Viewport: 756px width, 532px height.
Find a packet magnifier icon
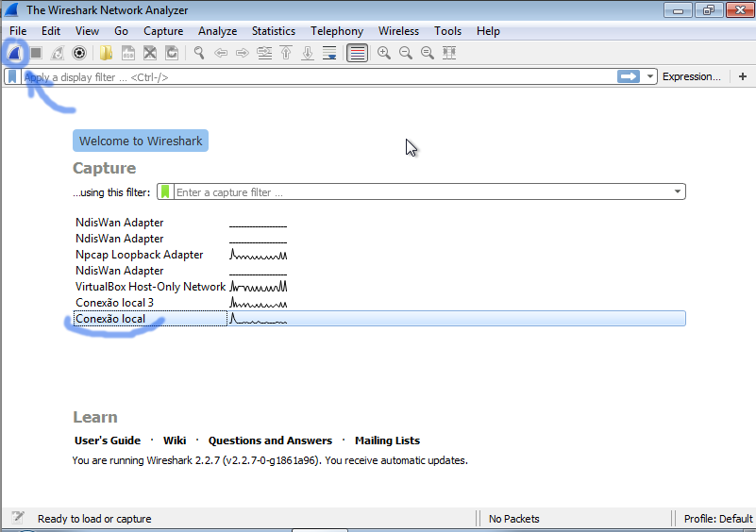pyautogui.click(x=198, y=53)
